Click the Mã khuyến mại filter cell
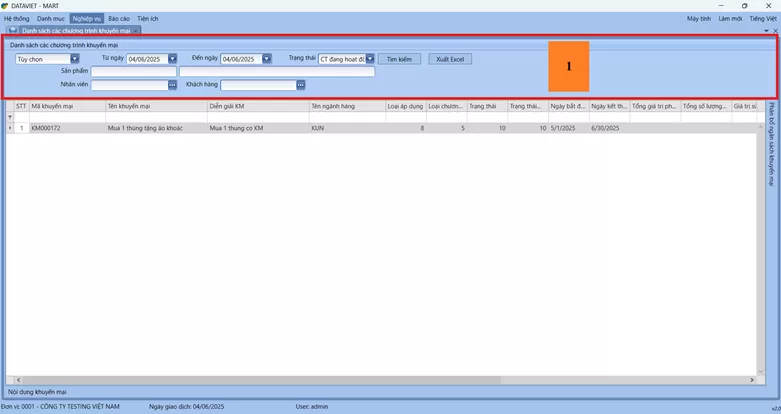 click(67, 117)
